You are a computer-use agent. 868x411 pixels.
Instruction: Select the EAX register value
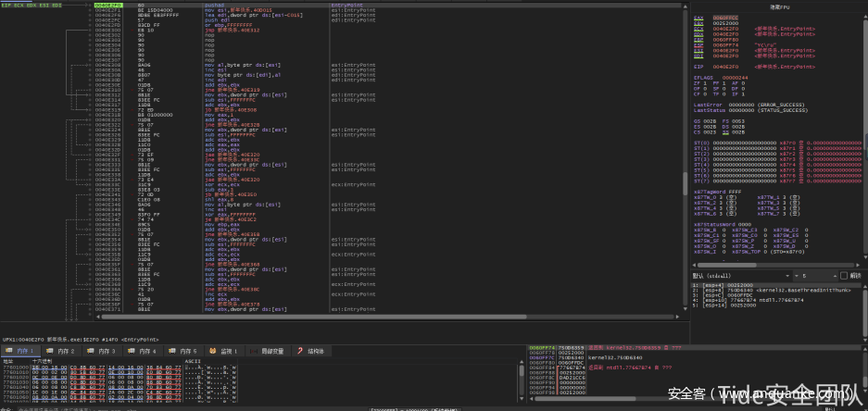coord(723,18)
